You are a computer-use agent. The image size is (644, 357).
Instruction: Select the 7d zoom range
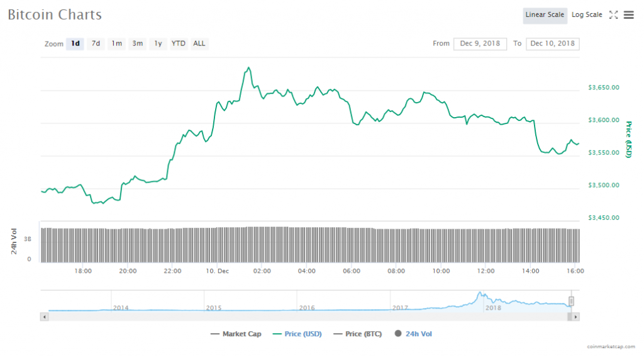point(96,44)
